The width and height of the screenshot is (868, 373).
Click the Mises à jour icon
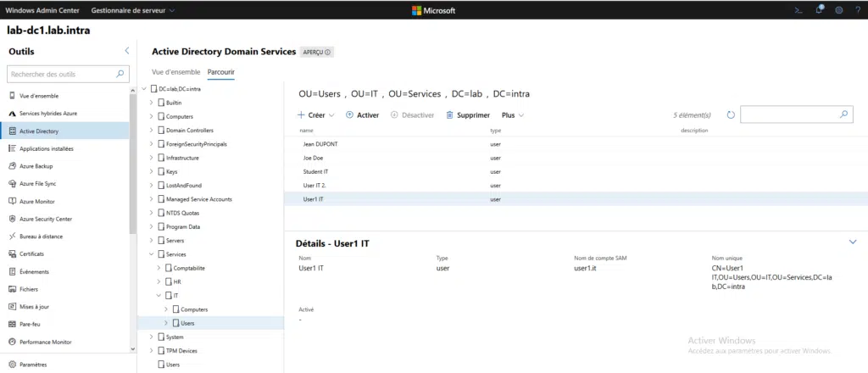(12, 307)
